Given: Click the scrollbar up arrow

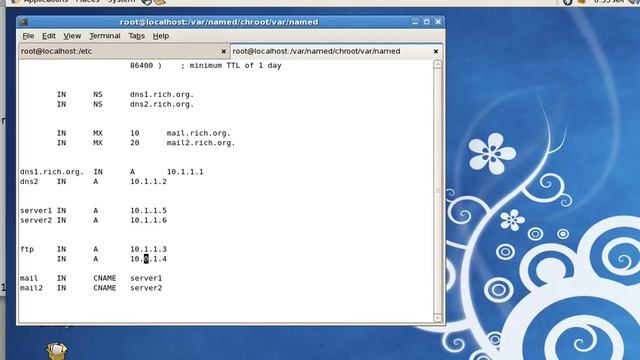Looking at the screenshot, I should click(438, 64).
